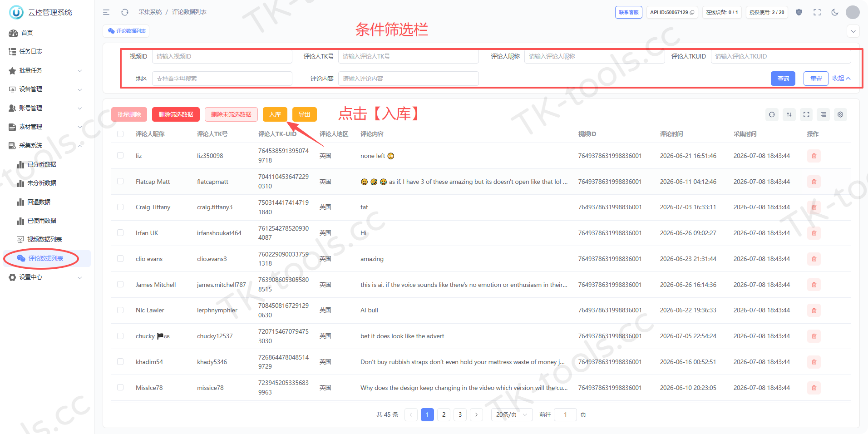The height and width of the screenshot is (434, 868).
Task: Change row density with the lines icon
Action: pos(824,114)
